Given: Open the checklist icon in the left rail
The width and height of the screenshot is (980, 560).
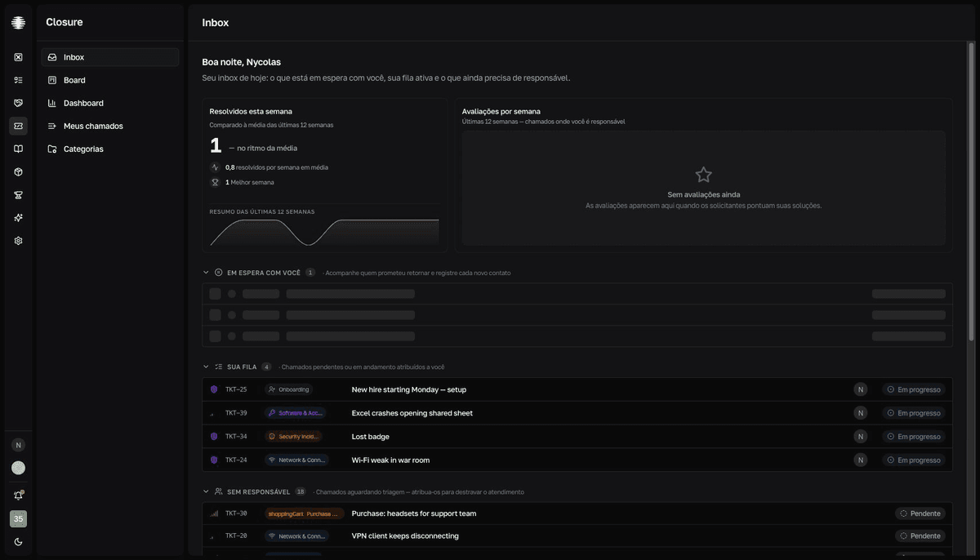Looking at the screenshot, I should coord(18,80).
